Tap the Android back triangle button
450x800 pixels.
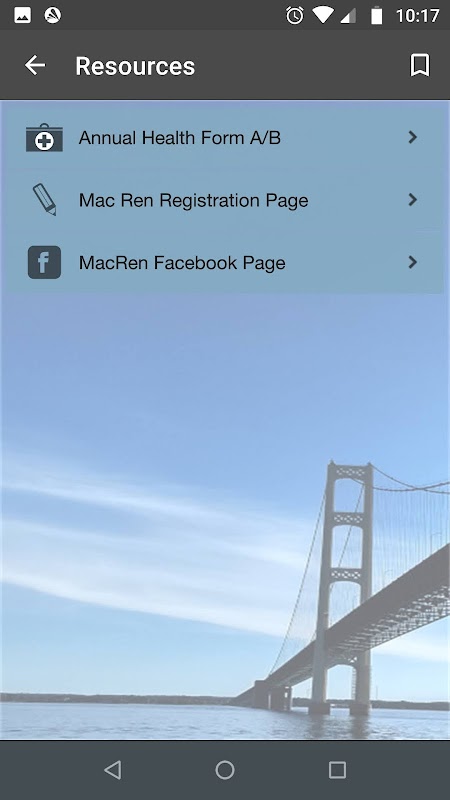pos(112,770)
